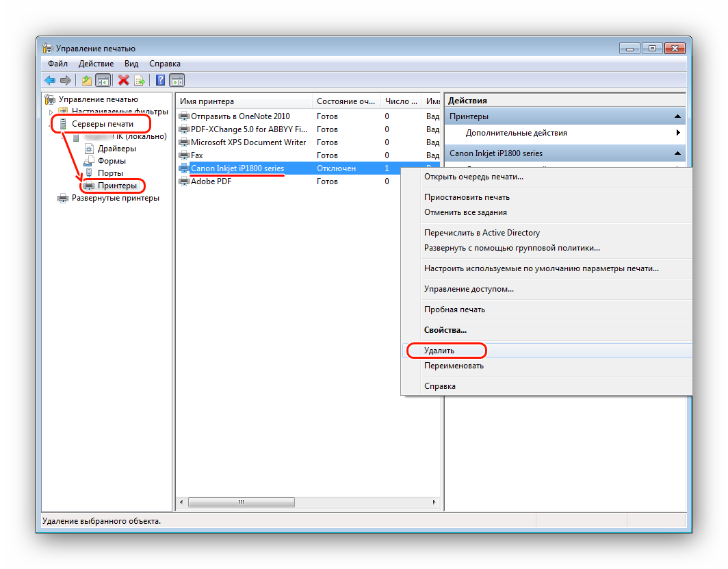Click the Back arrow in the toolbar
The image size is (728, 569).
[x=50, y=80]
